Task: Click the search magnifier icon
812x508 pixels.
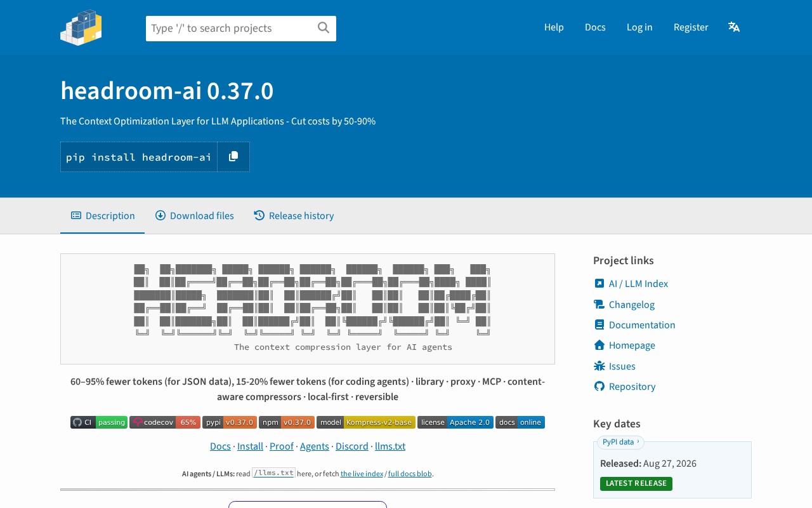Action: [324, 27]
